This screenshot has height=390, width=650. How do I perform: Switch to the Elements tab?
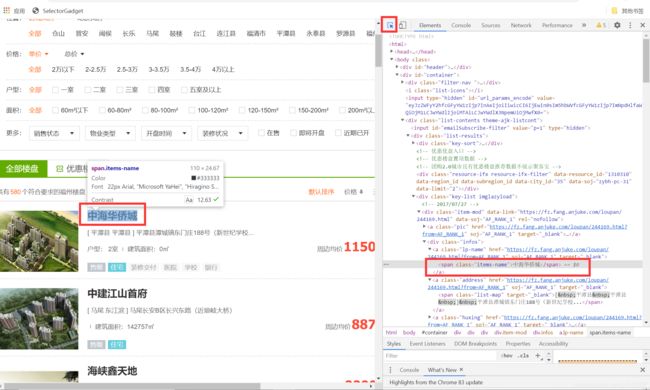coord(430,25)
